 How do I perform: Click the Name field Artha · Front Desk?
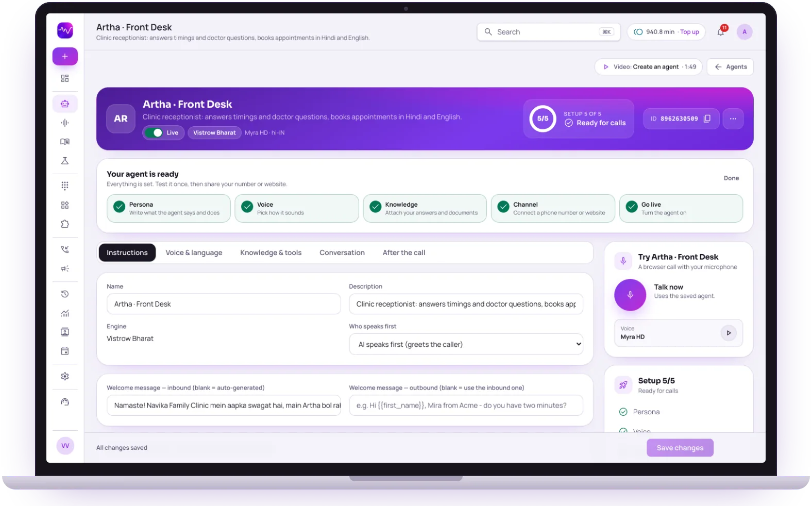(x=224, y=304)
